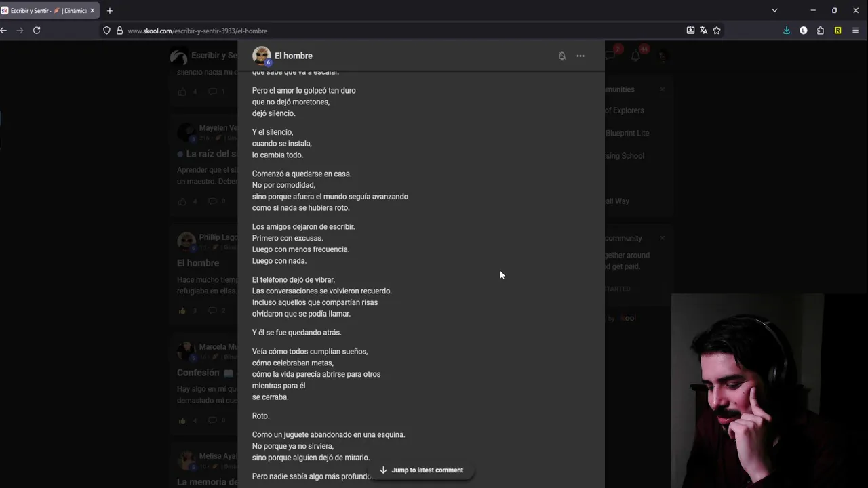The height and width of the screenshot is (488, 868).
Task: Click Jump to latest comment
Action: [421, 470]
